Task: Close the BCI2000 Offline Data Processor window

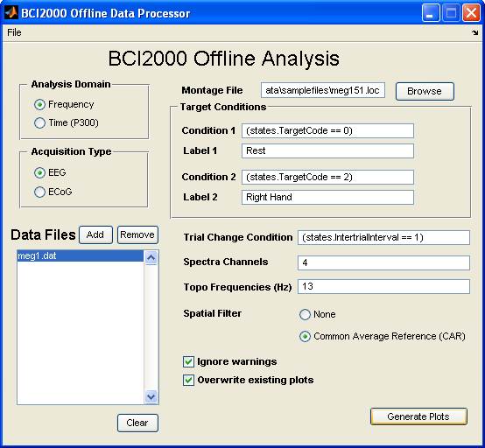Action: 471,13
